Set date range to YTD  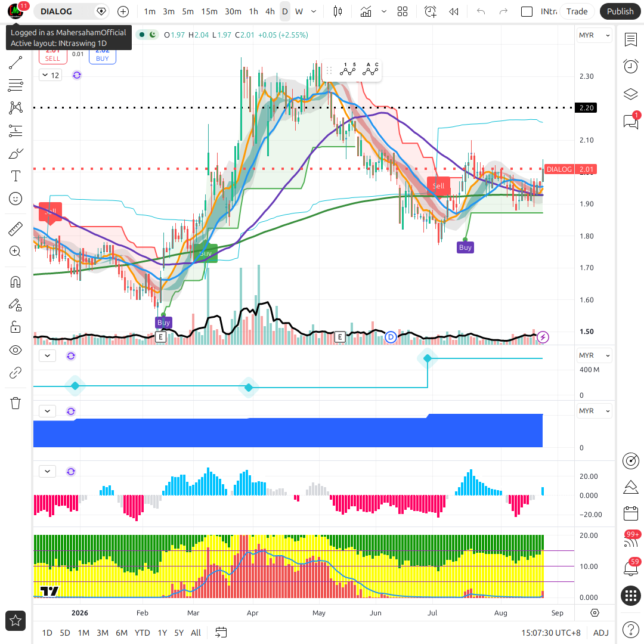click(x=142, y=633)
